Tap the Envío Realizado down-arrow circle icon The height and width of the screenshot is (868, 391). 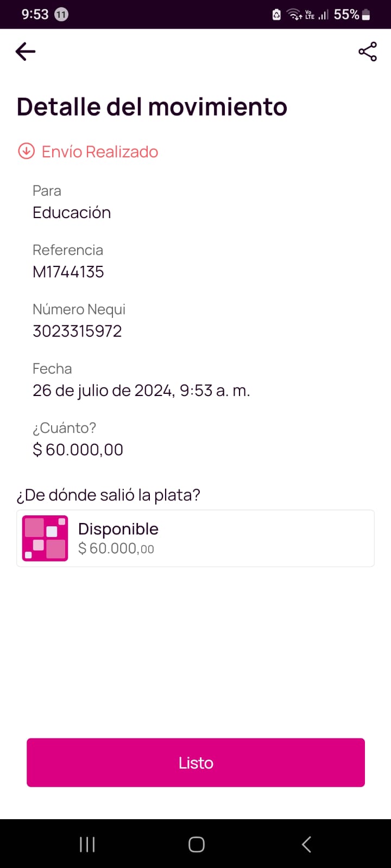[26, 151]
